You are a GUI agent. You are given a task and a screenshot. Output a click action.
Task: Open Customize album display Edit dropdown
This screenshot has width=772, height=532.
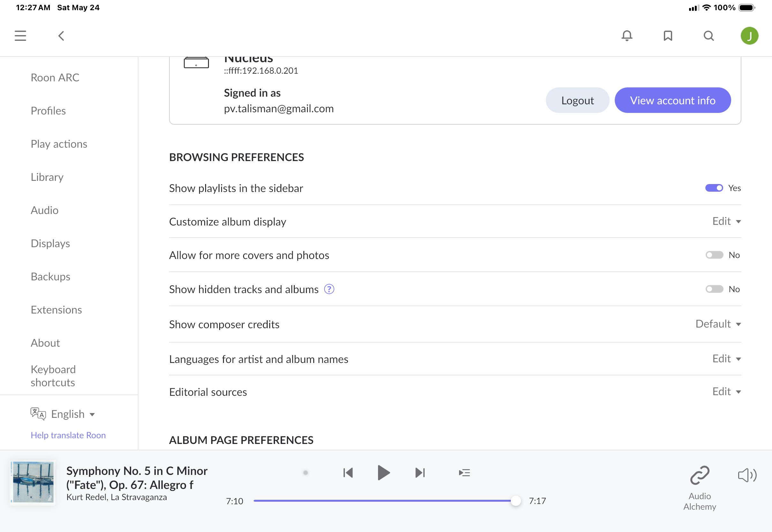point(726,221)
